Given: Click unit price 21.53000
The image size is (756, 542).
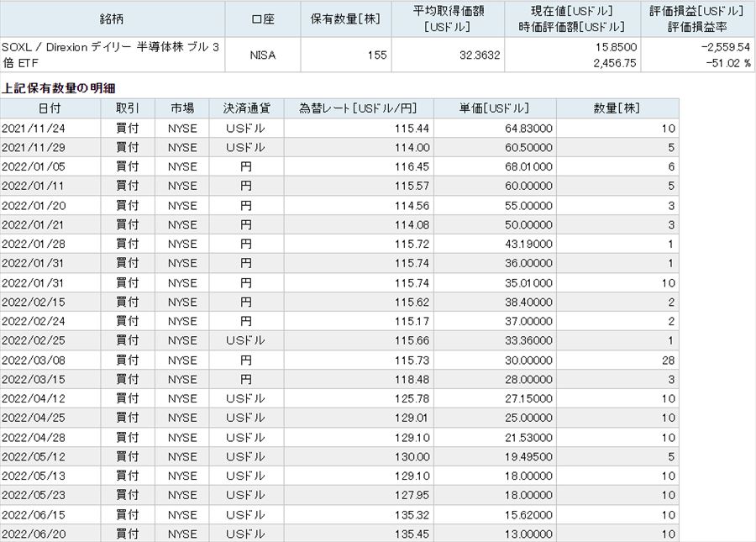Looking at the screenshot, I should (x=528, y=438).
